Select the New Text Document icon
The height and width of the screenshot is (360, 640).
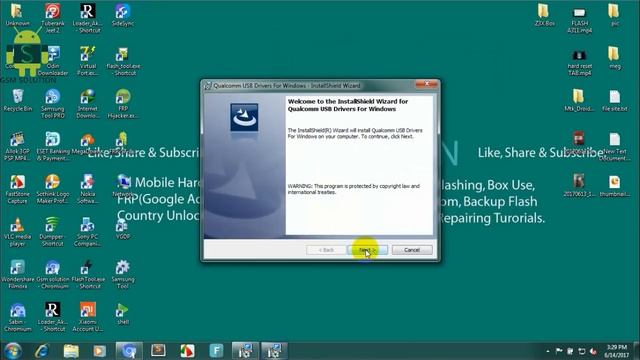coord(614,147)
